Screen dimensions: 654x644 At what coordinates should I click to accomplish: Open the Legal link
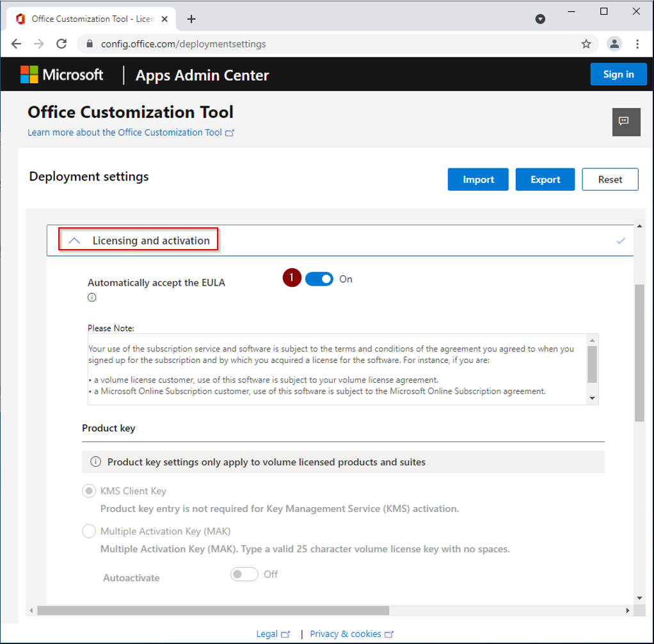click(273, 634)
